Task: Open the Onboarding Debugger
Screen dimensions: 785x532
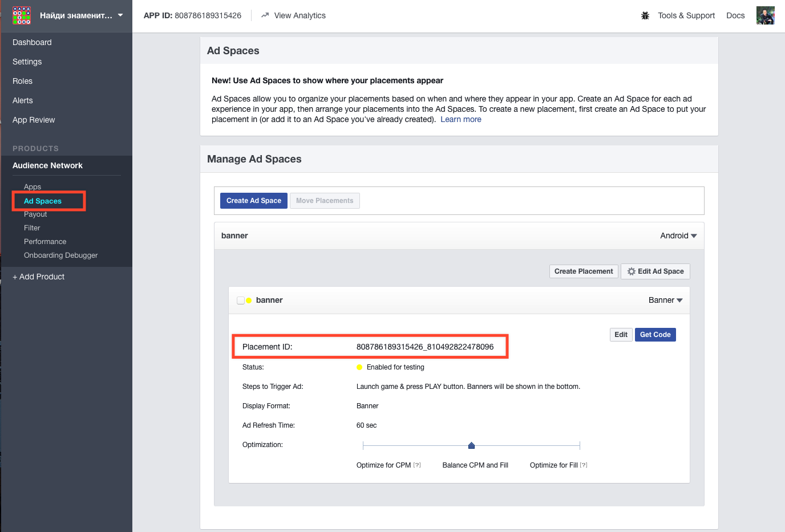Action: [61, 255]
